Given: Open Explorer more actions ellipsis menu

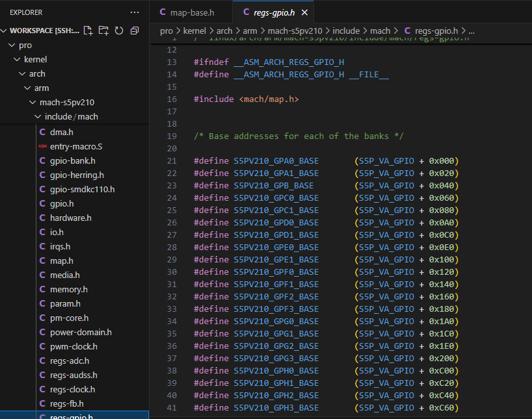Looking at the screenshot, I should pos(135,12).
